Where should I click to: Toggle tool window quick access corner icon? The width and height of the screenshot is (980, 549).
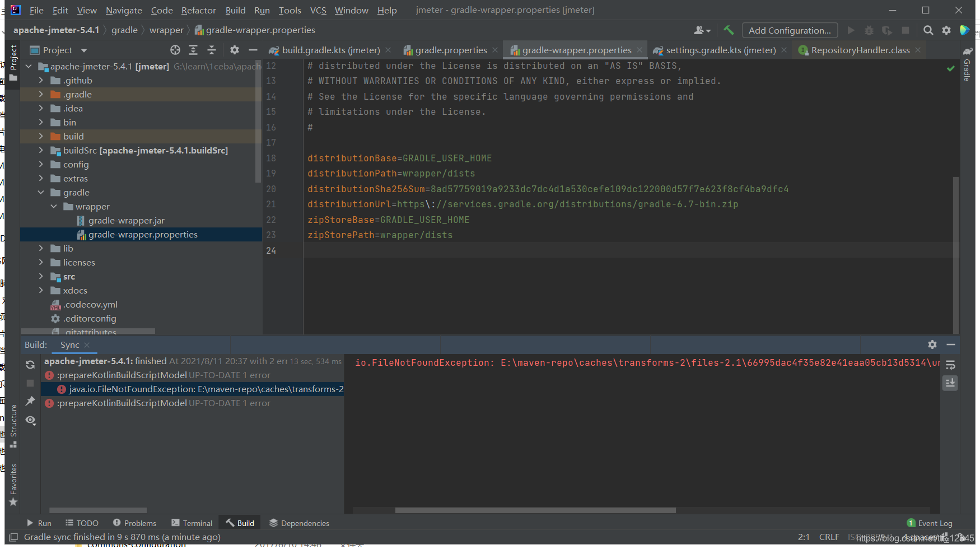(13, 537)
